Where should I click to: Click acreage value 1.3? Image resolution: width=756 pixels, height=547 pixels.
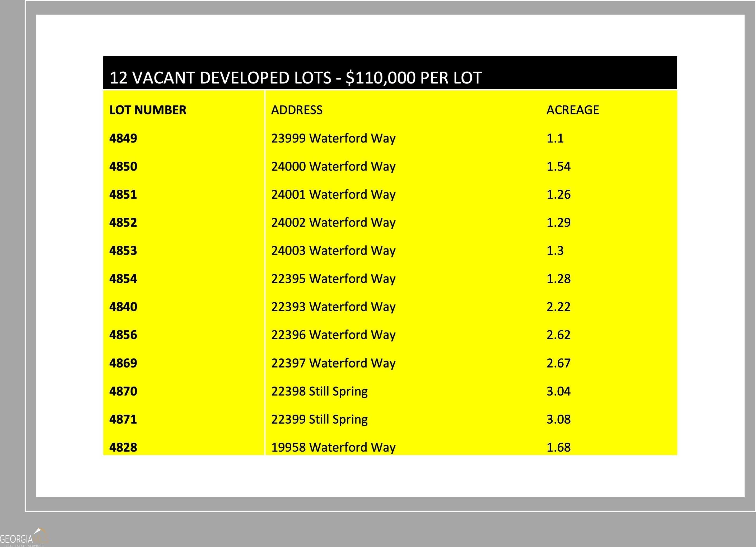coord(555,251)
